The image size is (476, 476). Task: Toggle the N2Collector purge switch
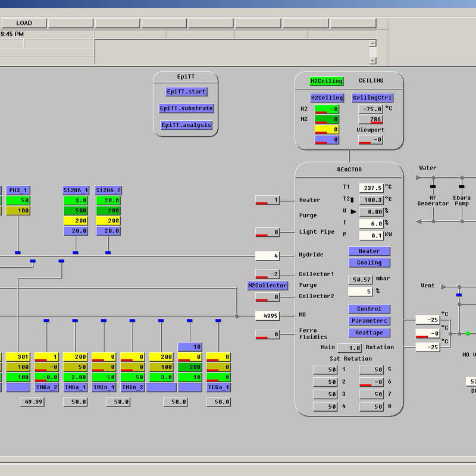pos(267,286)
